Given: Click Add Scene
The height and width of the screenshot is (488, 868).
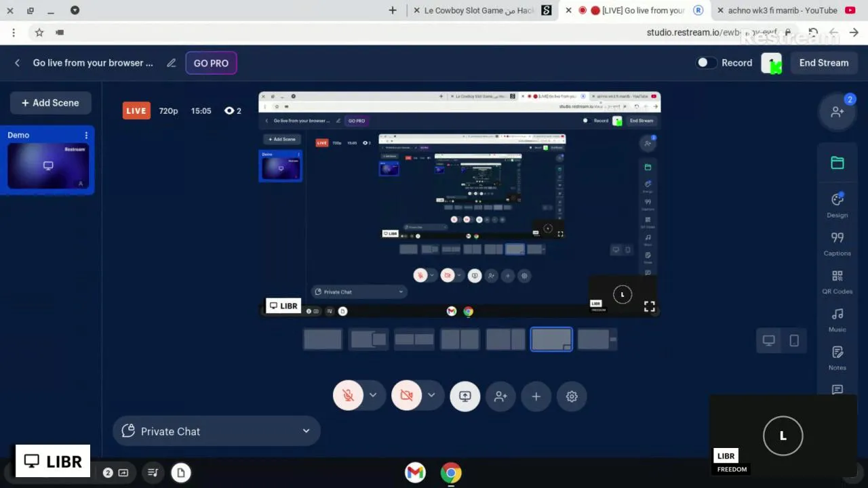Looking at the screenshot, I should (x=50, y=103).
